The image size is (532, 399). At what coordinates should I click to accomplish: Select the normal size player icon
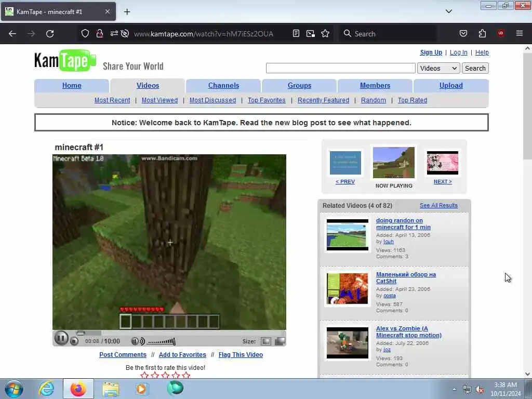point(266,341)
